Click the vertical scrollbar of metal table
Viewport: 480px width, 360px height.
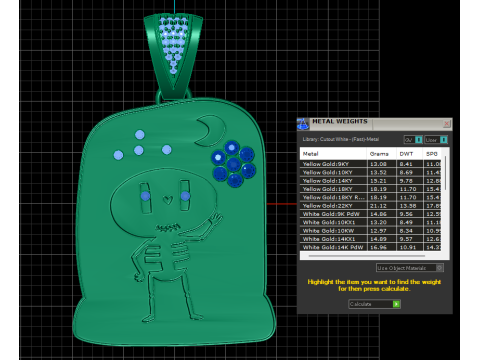445,173
